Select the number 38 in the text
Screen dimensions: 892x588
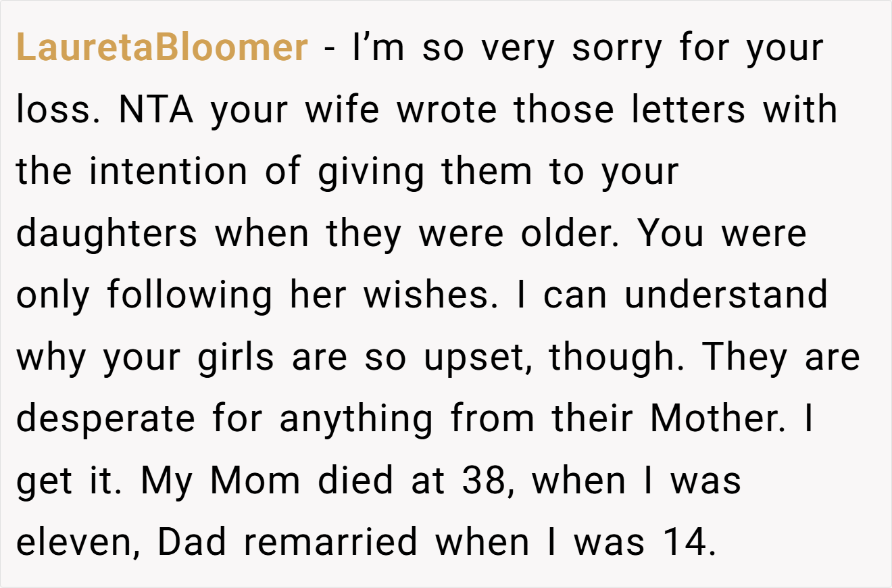coord(482,481)
